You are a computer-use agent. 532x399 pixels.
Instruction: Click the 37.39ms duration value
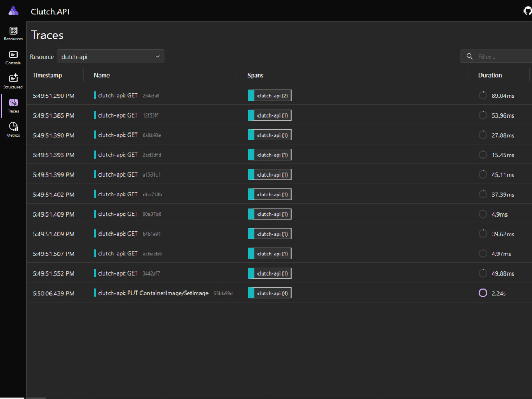(503, 194)
